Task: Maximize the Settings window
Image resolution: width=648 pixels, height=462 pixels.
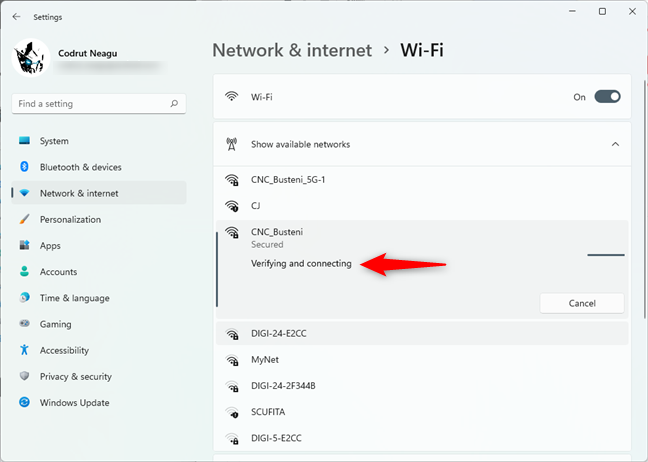Action: click(x=603, y=12)
